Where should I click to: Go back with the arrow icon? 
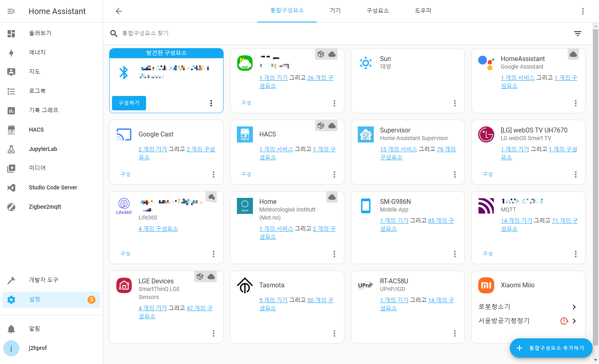tap(119, 11)
